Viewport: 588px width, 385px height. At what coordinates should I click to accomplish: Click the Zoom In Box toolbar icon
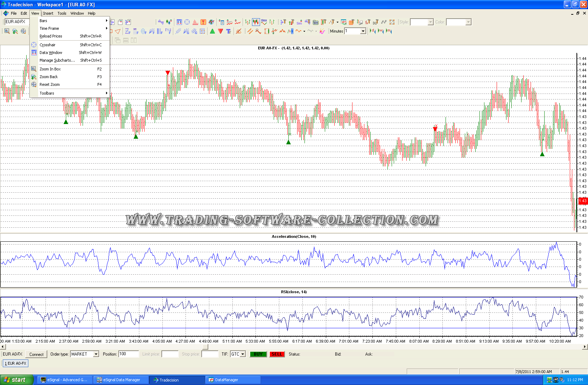pyautogui.click(x=7, y=31)
